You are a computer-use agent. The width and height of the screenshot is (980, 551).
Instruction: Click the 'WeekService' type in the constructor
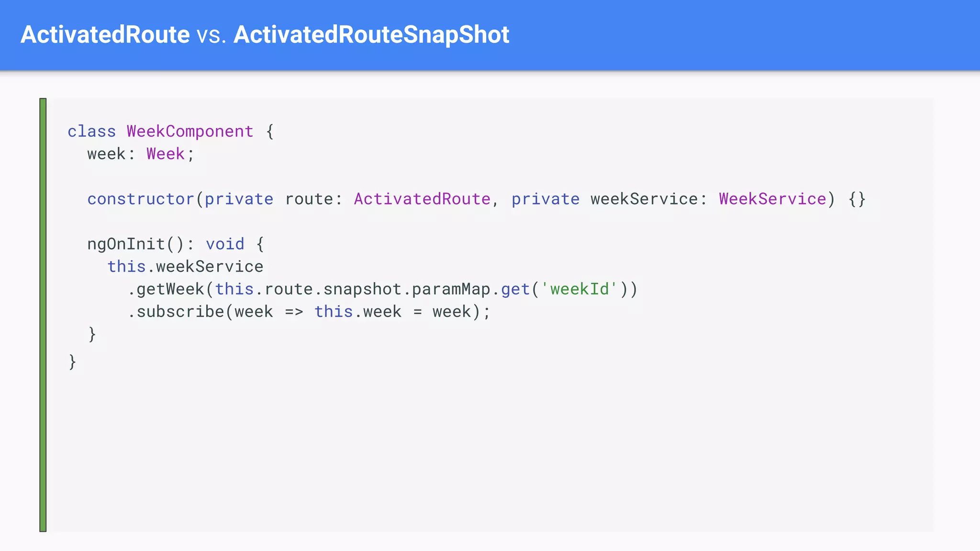[x=772, y=199]
